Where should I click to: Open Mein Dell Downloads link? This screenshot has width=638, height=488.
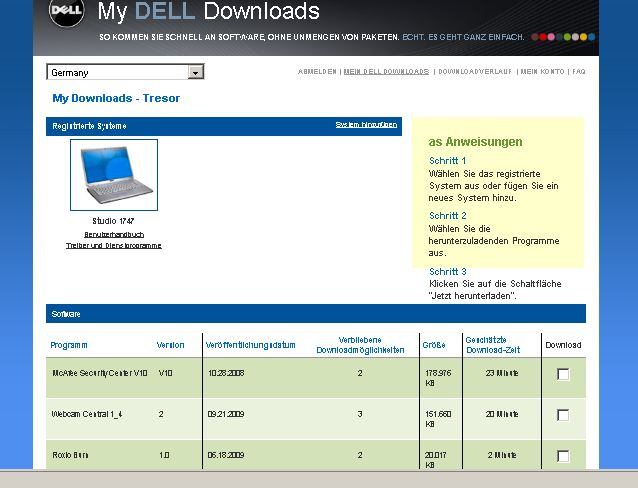386,72
